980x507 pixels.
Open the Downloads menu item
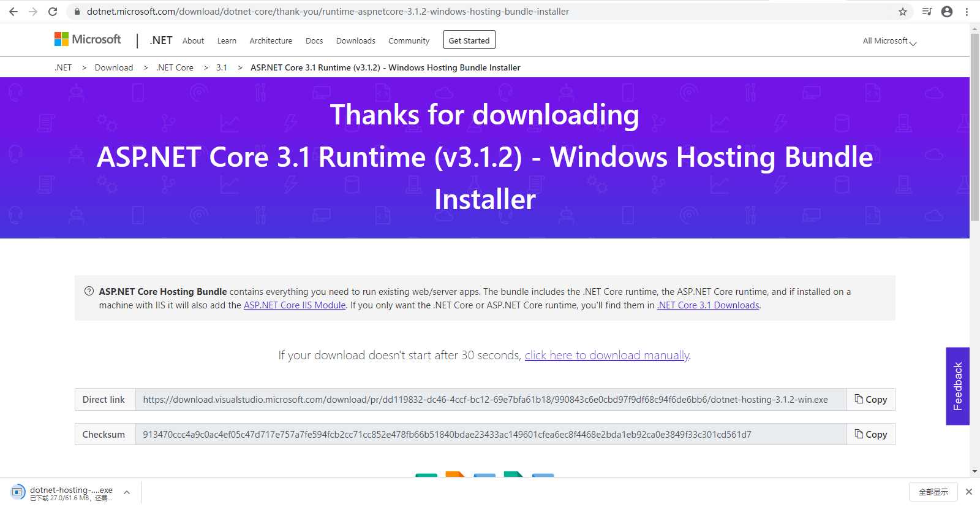356,40
